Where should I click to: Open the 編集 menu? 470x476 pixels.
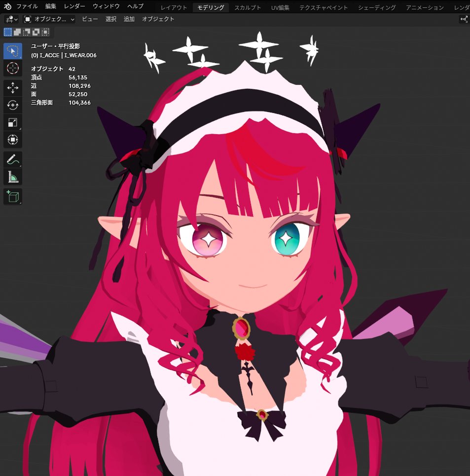[51, 6]
